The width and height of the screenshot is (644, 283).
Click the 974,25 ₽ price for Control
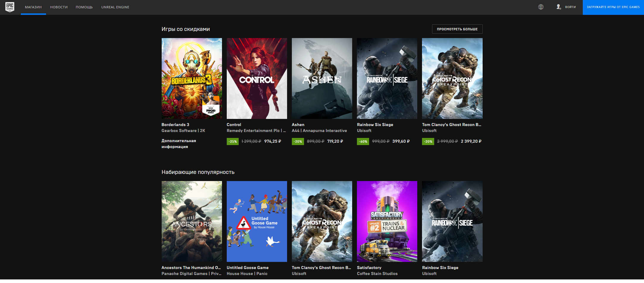coord(273,141)
